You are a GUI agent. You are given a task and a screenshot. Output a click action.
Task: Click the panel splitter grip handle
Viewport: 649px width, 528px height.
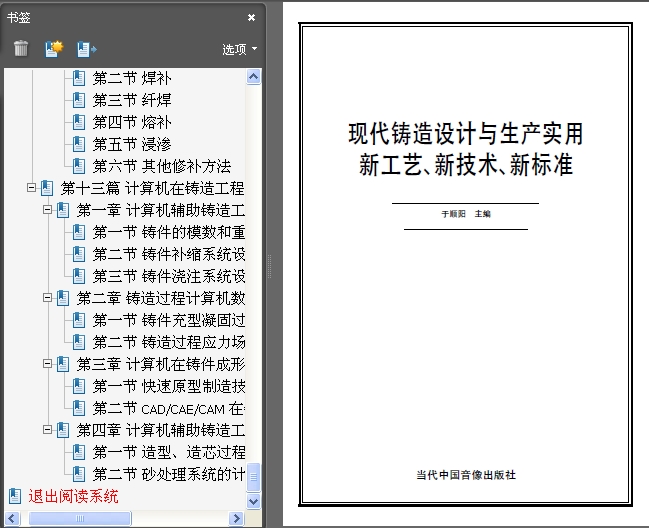(270, 266)
